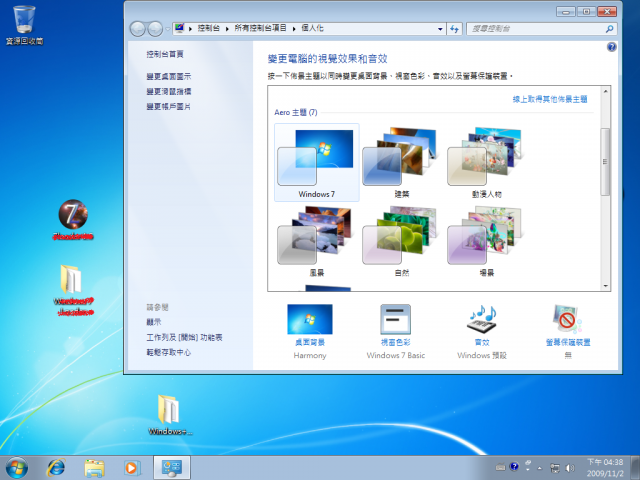This screenshot has width=640, height=480.
Task: Select the Windows folder below the window
Action: pos(169,414)
